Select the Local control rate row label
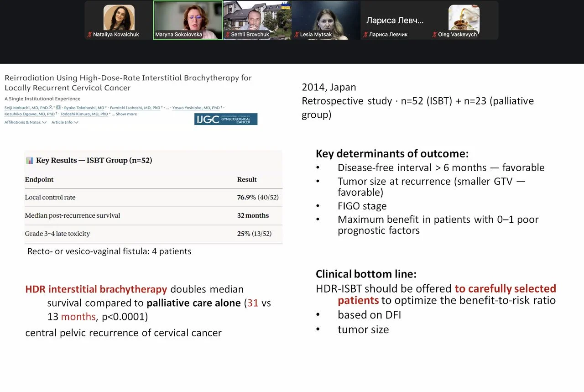Viewport: 584px width, 392px height. pos(50,198)
